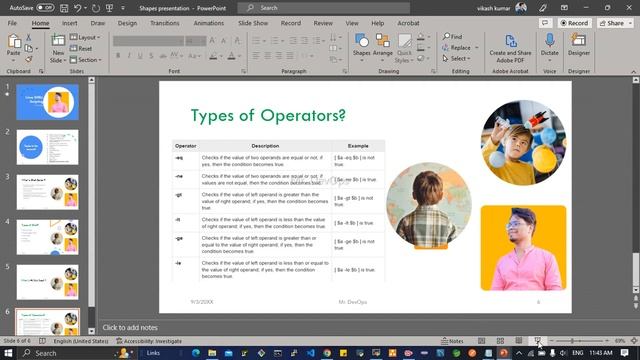Toggle AutoSave off switch
The image size is (640, 360).
coord(45,8)
